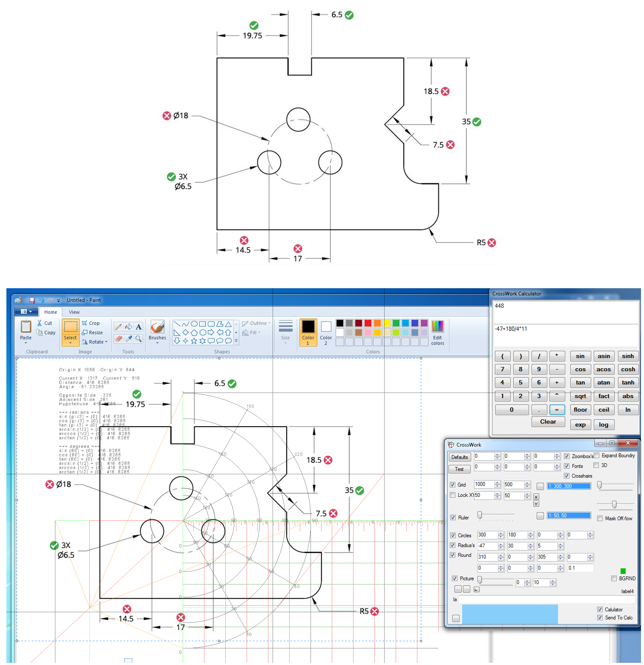
Task: Click the sqrt button in calculator
Action: click(x=580, y=396)
